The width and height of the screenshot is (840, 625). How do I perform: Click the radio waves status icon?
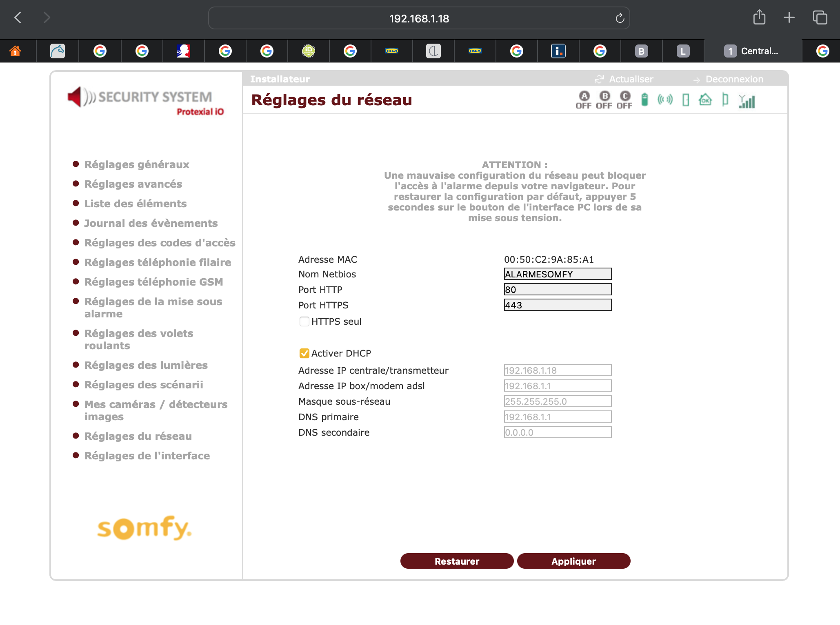665,100
